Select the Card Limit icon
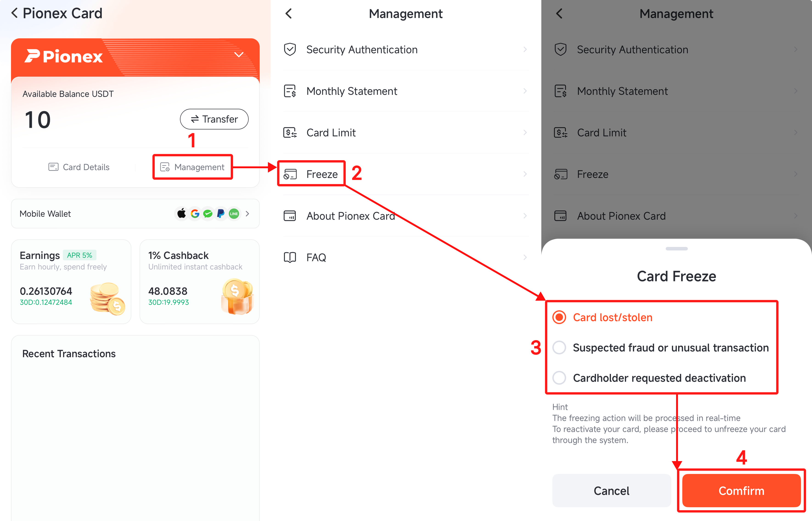 click(290, 133)
